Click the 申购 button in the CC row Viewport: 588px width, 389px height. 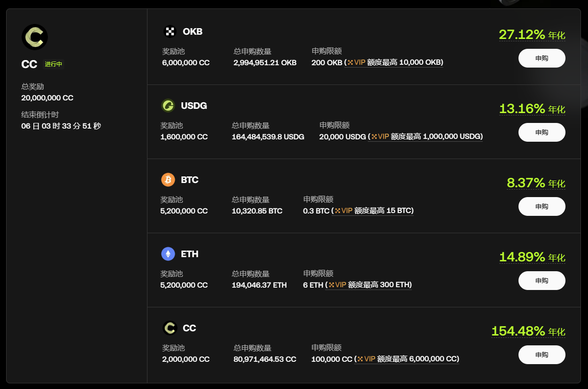tap(542, 355)
